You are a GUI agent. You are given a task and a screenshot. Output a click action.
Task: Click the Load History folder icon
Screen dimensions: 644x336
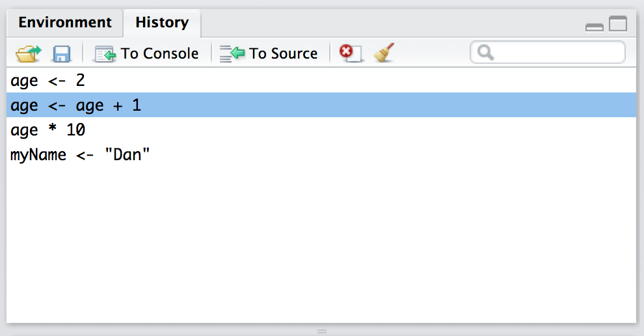coord(28,53)
